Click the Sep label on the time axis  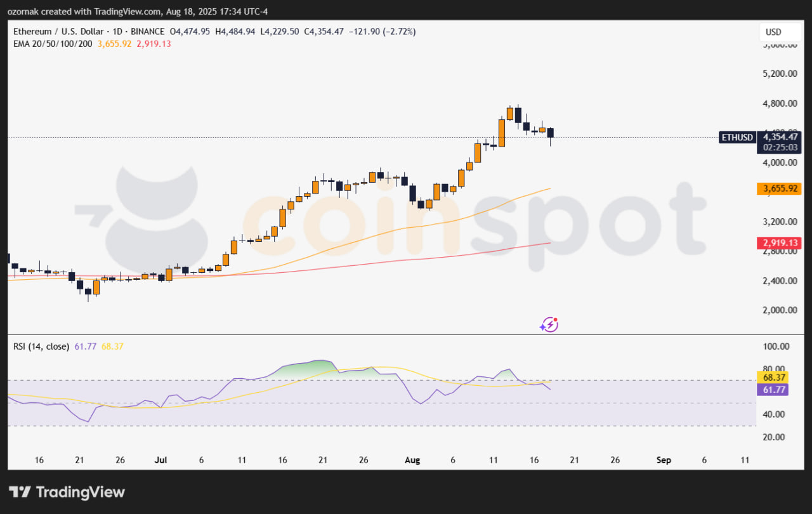pos(663,459)
